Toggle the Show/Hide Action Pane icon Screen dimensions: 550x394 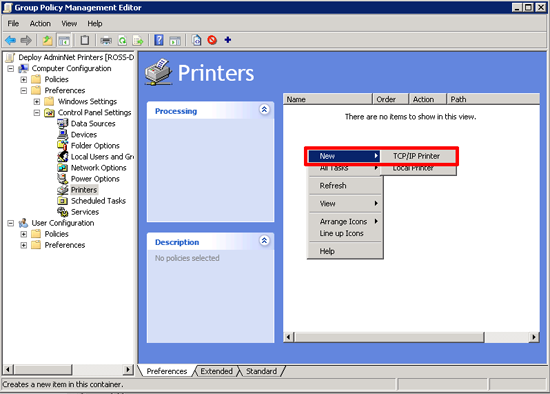pos(175,41)
